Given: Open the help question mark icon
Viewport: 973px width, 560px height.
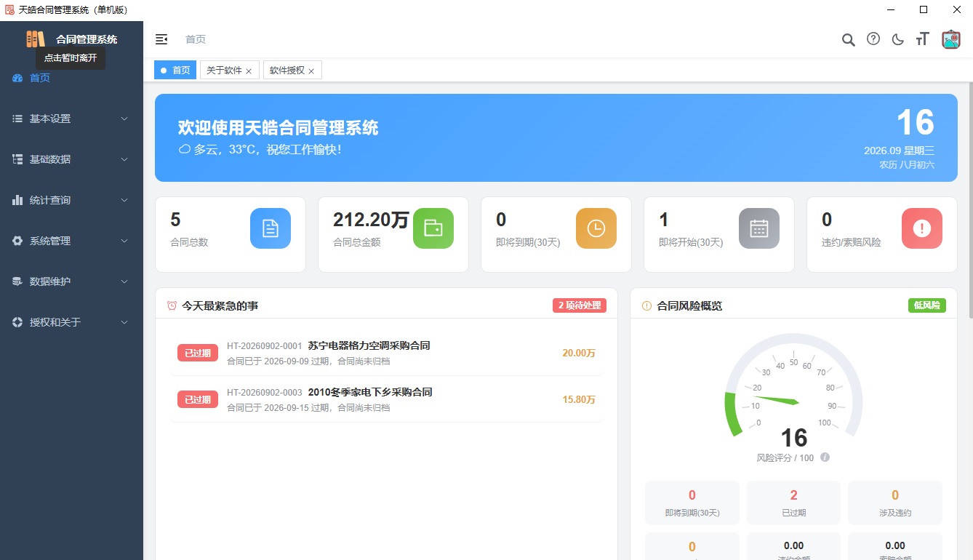Looking at the screenshot, I should click(873, 39).
